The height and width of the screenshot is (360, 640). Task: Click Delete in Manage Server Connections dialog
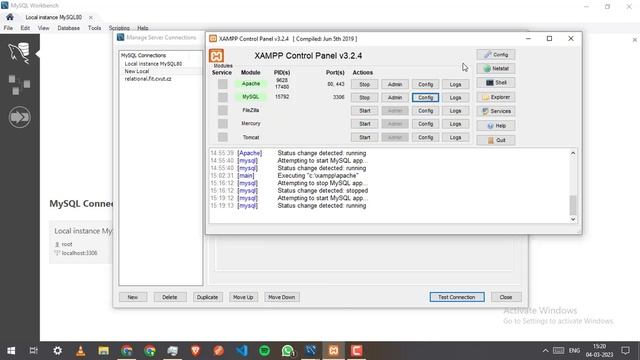coord(170,297)
